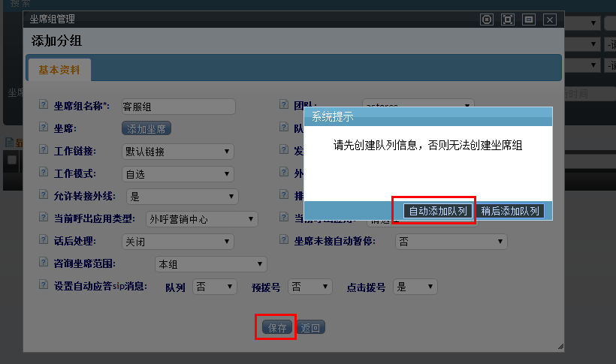The height and width of the screenshot is (364, 616).
Task: Click help icon next to 工作模式
Action: [44, 174]
